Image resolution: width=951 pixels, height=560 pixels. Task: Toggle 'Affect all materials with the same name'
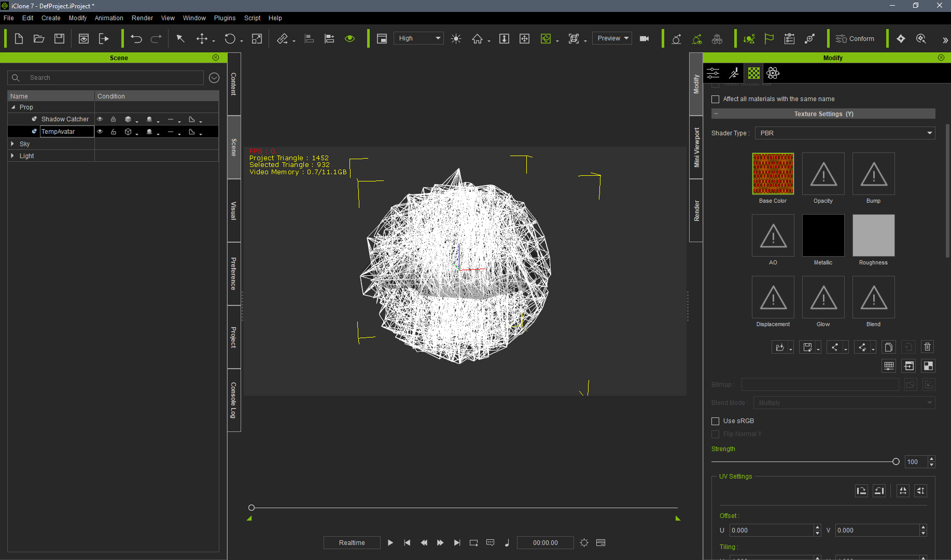(x=716, y=99)
